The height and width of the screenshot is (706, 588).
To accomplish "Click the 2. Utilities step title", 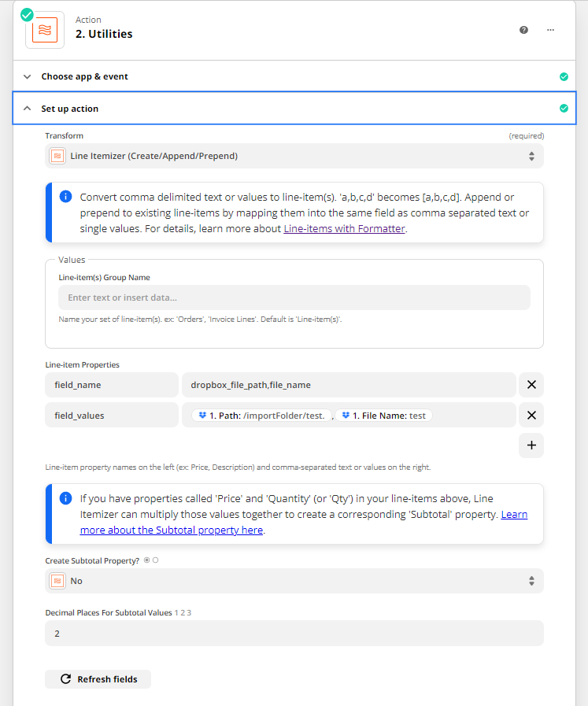I will coord(104,34).
